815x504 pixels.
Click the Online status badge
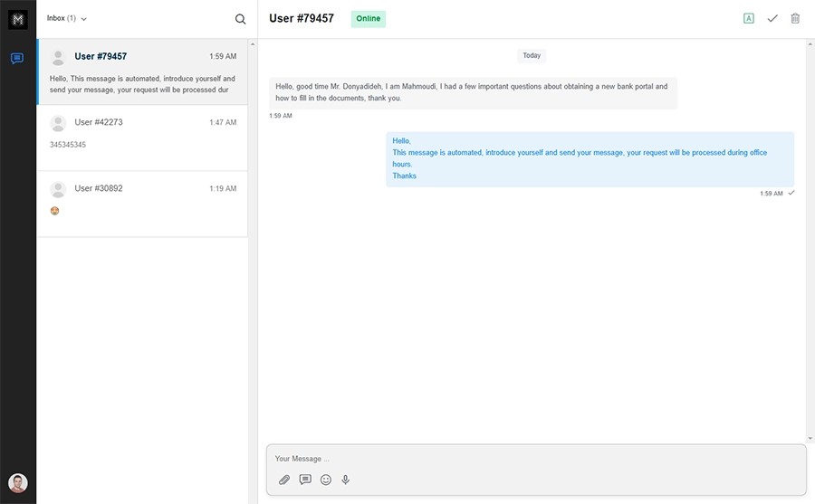[368, 18]
